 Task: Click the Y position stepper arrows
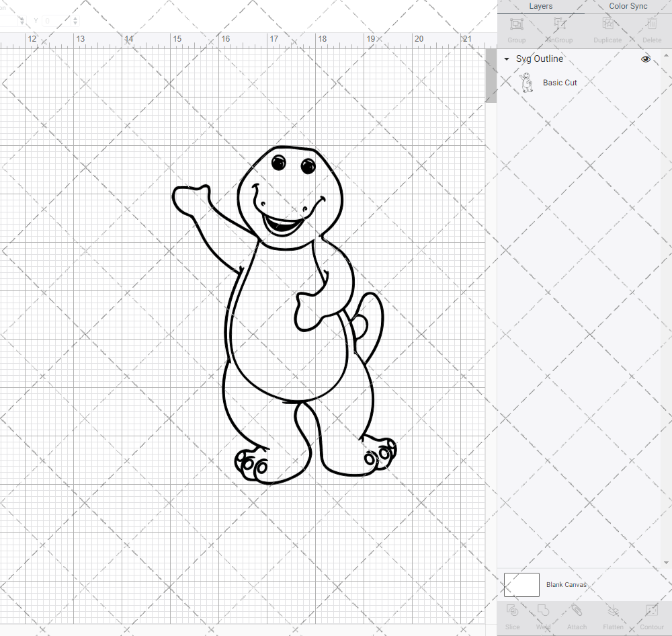tap(75, 21)
